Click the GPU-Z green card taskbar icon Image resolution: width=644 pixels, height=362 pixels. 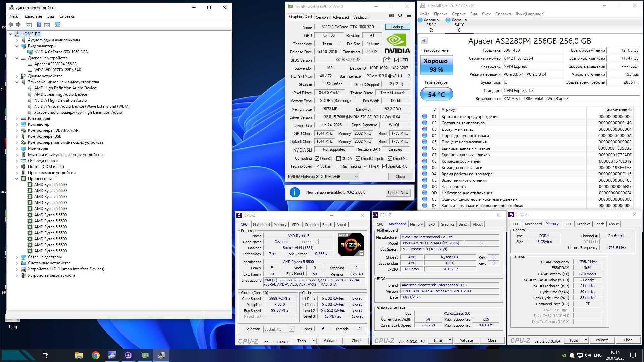[145, 355]
